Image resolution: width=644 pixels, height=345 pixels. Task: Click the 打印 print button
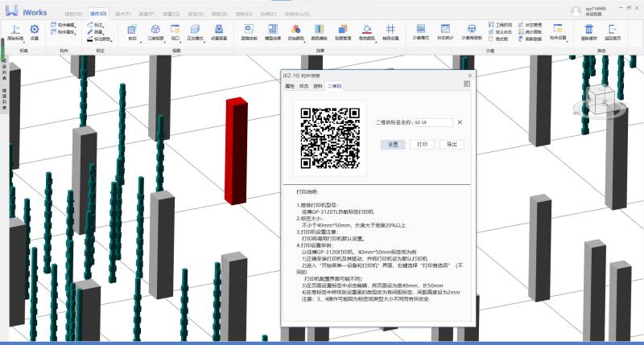pos(422,145)
